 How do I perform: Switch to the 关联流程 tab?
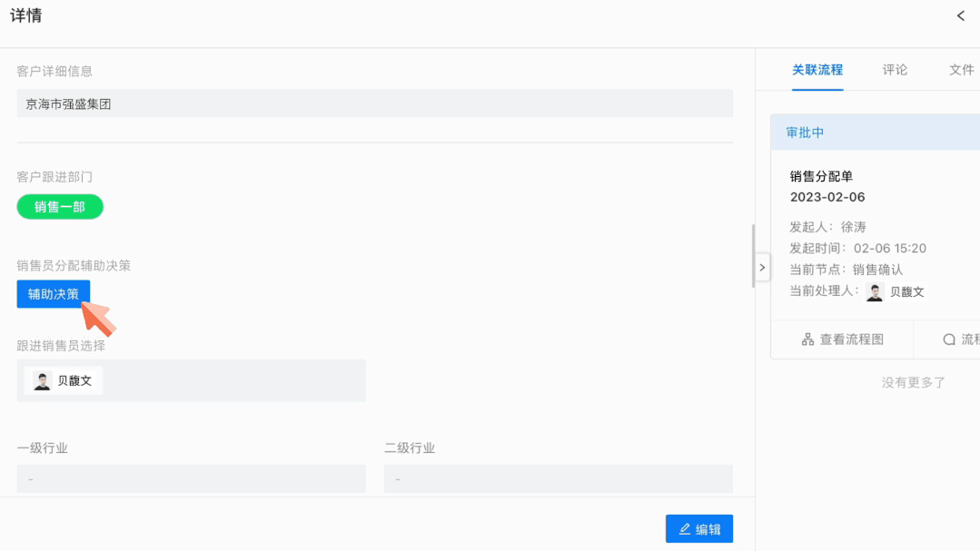[817, 70]
